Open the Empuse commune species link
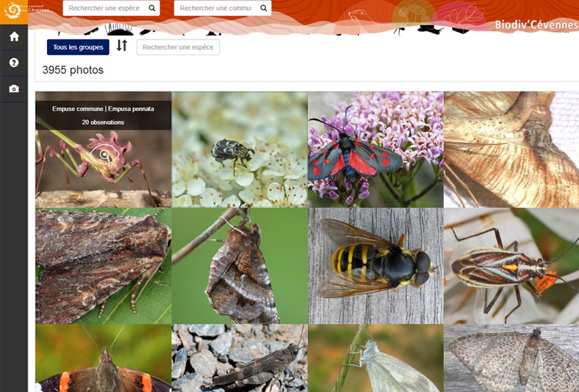Viewport: 579px width, 392px height. [103, 109]
